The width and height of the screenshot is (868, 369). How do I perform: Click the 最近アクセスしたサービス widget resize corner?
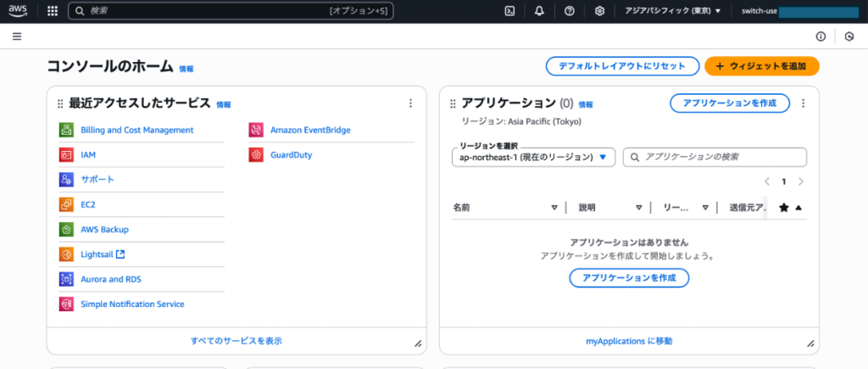418,344
